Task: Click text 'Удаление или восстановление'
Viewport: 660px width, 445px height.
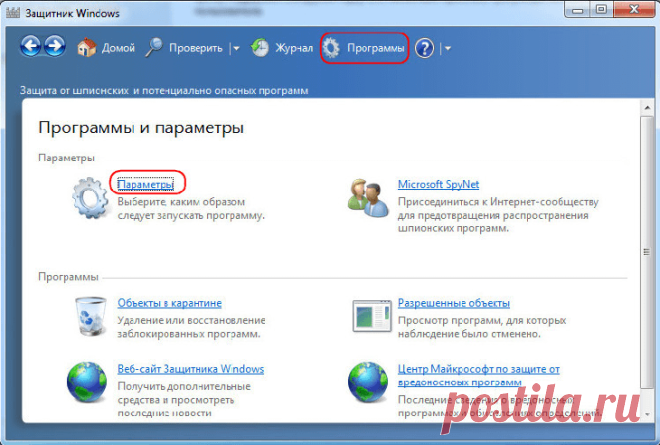Action: pos(191,320)
